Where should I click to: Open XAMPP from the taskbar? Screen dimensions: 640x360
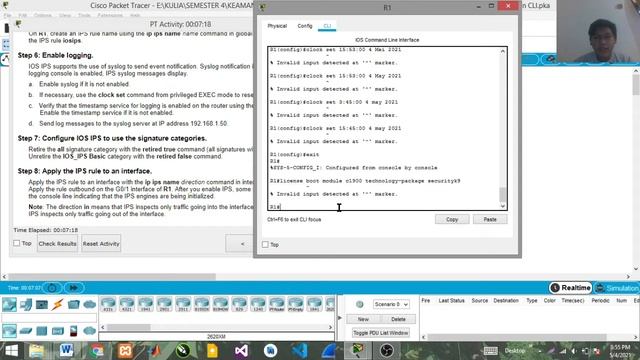(126, 351)
